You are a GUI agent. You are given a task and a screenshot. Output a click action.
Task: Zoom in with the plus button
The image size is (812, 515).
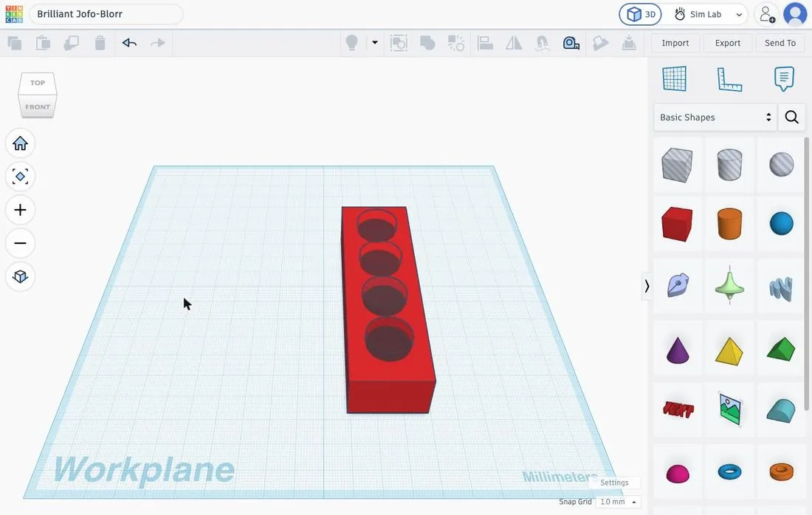tap(20, 210)
